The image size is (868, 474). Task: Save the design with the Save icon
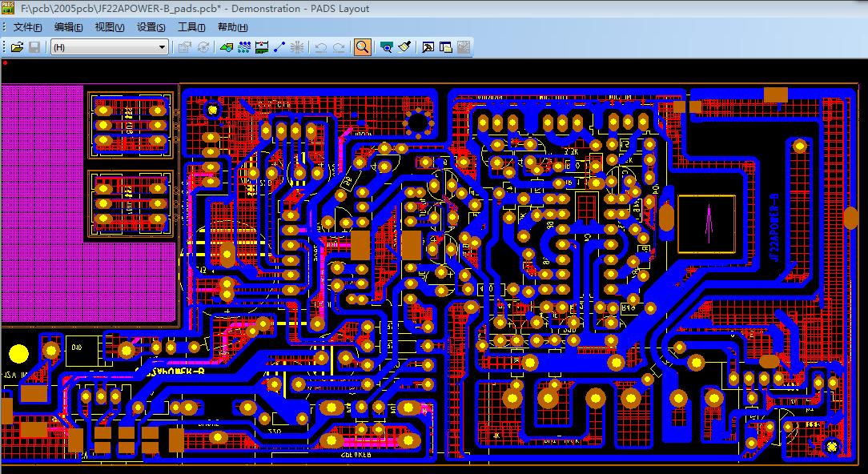(34, 46)
